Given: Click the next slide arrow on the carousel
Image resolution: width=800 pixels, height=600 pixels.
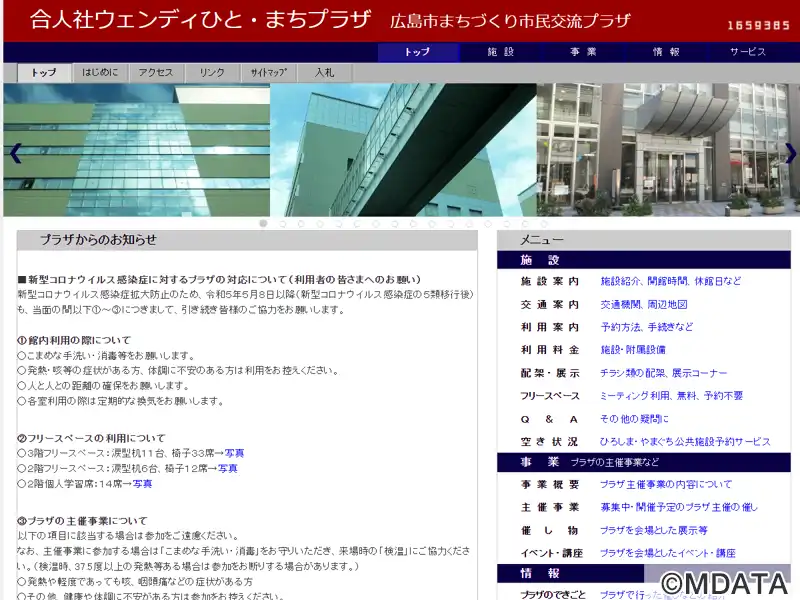Looking at the screenshot, I should click(x=790, y=153).
